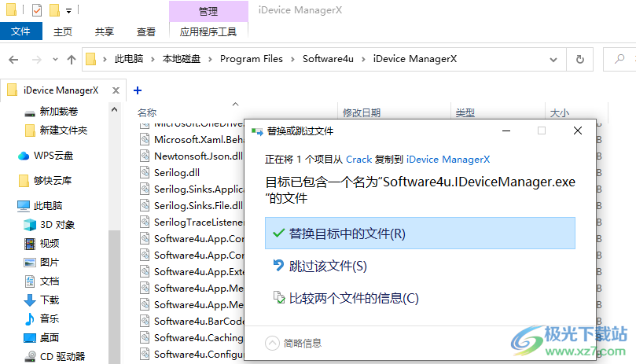Expand the address bar history dropdown
Image resolution: width=636 pixels, height=364 pixels.
click(x=553, y=60)
